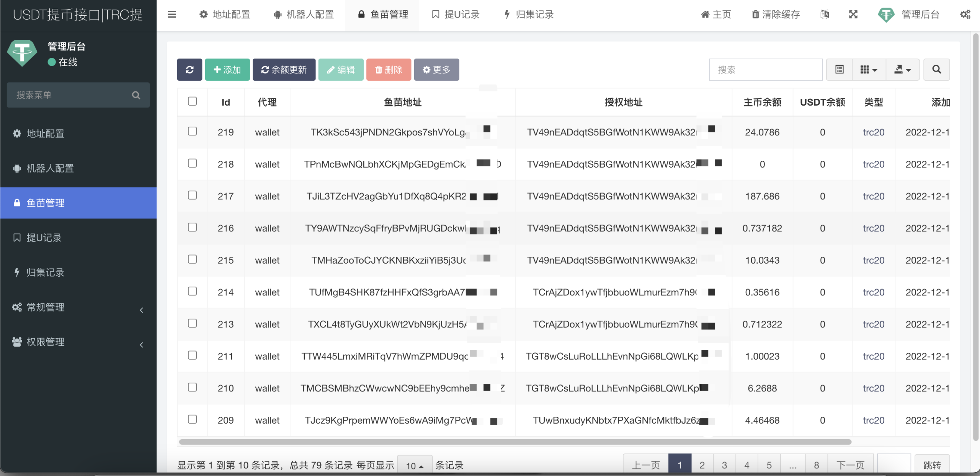
Task: Click the green 添加 button
Action: (227, 70)
